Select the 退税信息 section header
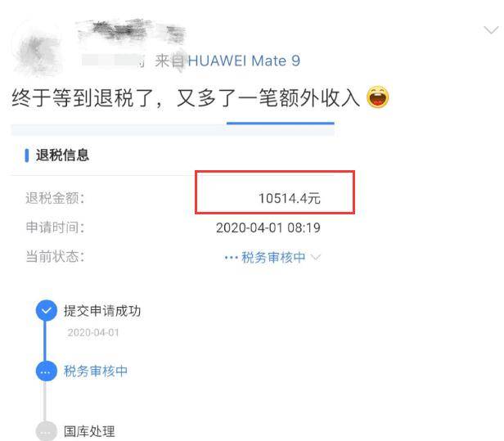The width and height of the screenshot is (504, 441). pos(62,155)
